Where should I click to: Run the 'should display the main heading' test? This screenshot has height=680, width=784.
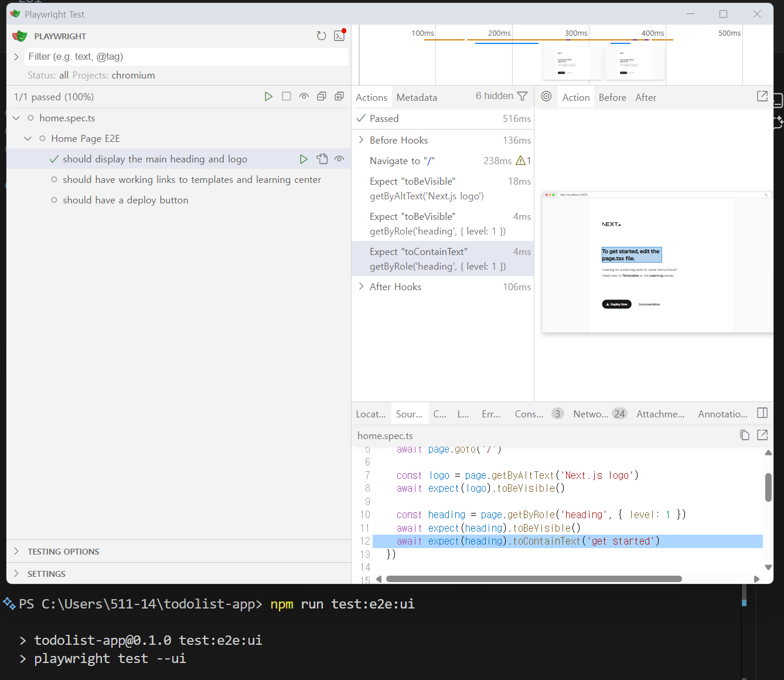(x=304, y=159)
